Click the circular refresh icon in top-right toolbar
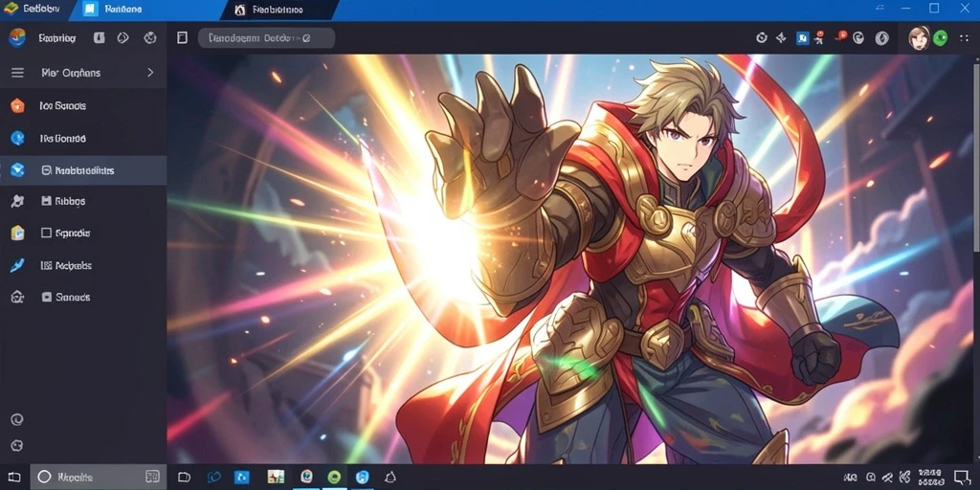980x490 pixels. 761,38
